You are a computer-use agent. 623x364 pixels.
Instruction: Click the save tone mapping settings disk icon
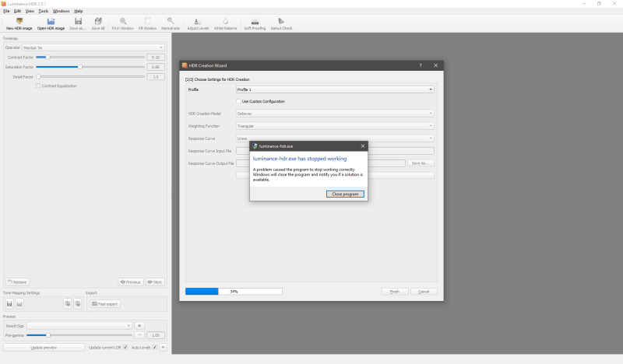9,303
